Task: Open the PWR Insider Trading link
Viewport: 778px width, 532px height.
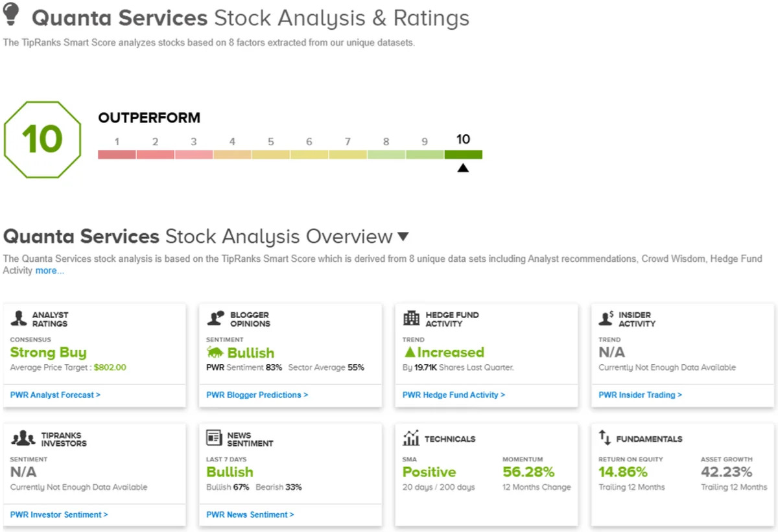Action: (x=641, y=395)
